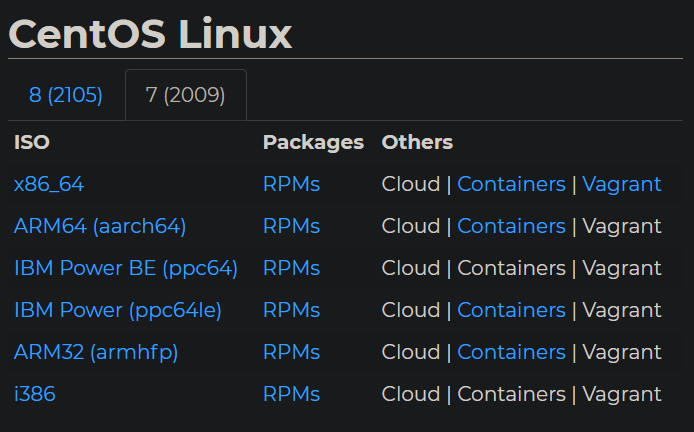Open RPMs link in the ppc64 row
The width and height of the screenshot is (694, 432).
(x=291, y=268)
